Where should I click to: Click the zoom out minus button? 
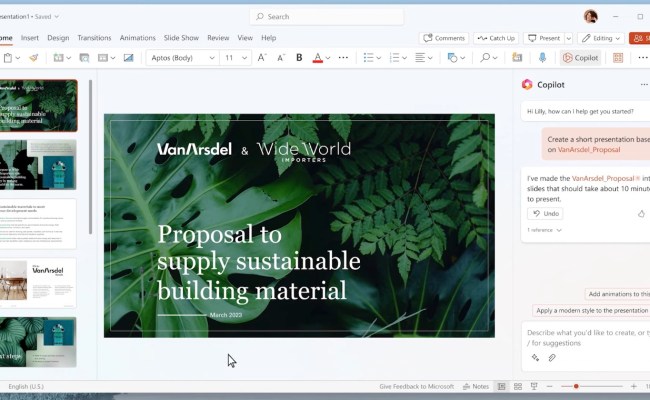pyautogui.click(x=550, y=386)
